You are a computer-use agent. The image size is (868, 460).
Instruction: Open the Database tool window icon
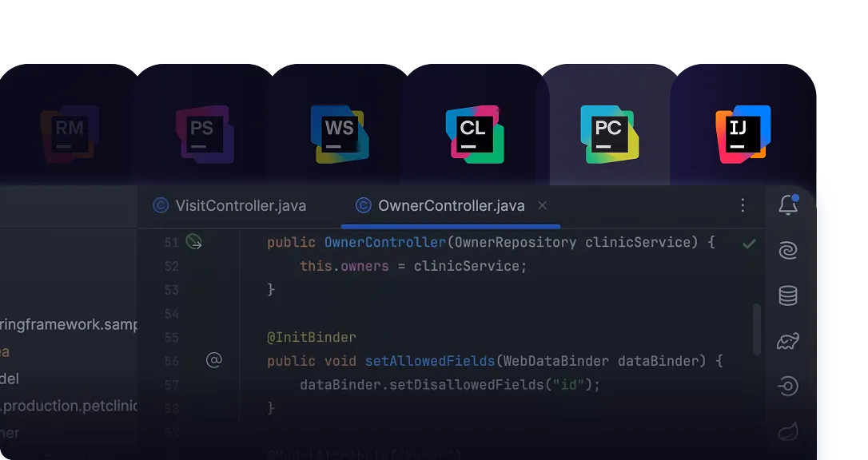point(788,295)
